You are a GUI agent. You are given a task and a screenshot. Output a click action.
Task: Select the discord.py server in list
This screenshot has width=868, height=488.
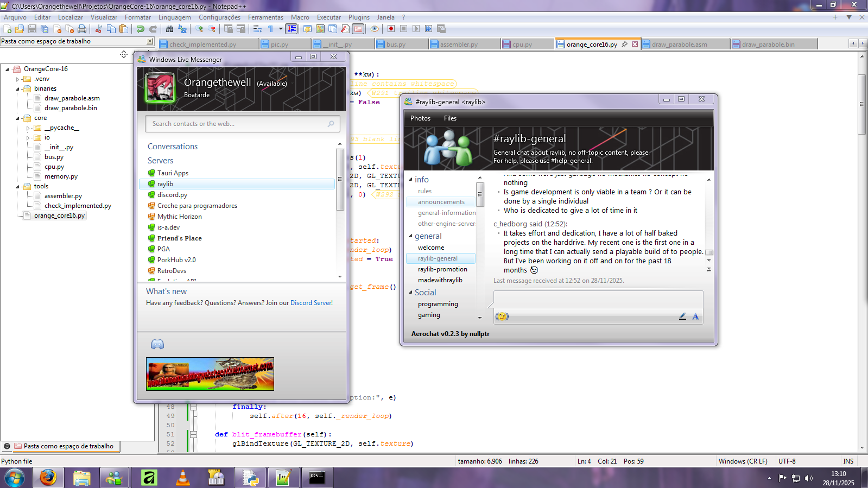tap(172, 195)
